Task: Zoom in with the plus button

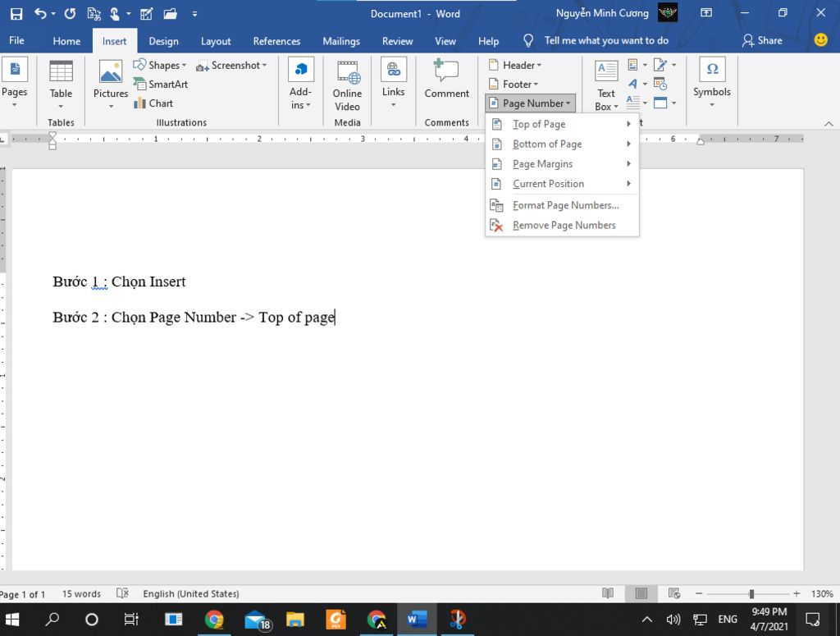Action: tap(797, 593)
